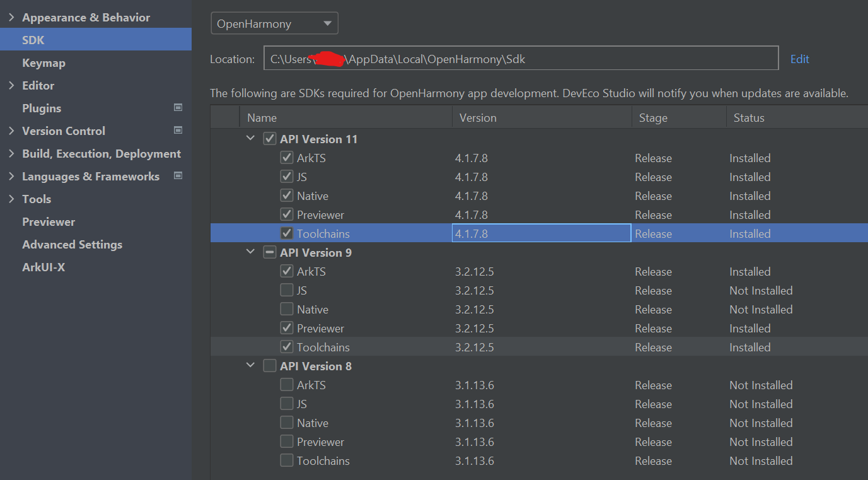Click Release stage in ArkTS 4.1.7.8 row
868x480 pixels.
653,158
